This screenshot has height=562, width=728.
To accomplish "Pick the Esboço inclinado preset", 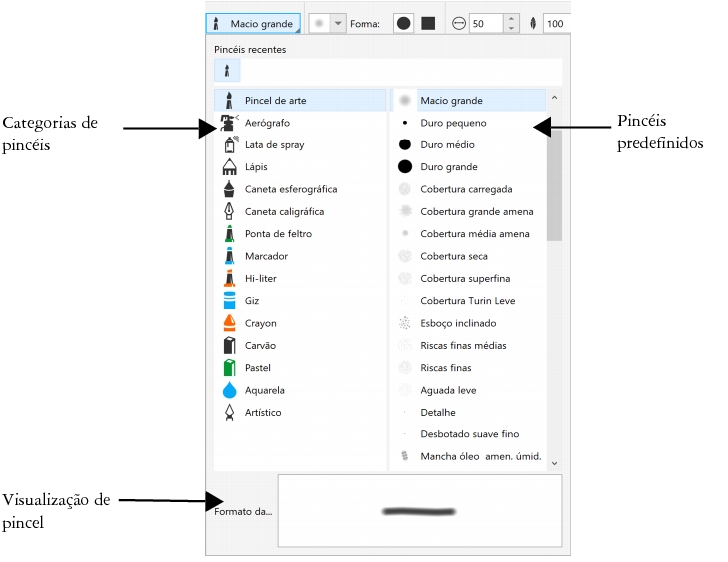I will click(x=458, y=323).
